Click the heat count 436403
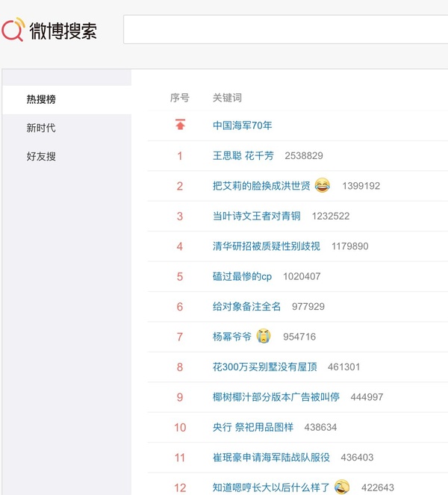Screen dimensions: 448x495 (x=357, y=458)
